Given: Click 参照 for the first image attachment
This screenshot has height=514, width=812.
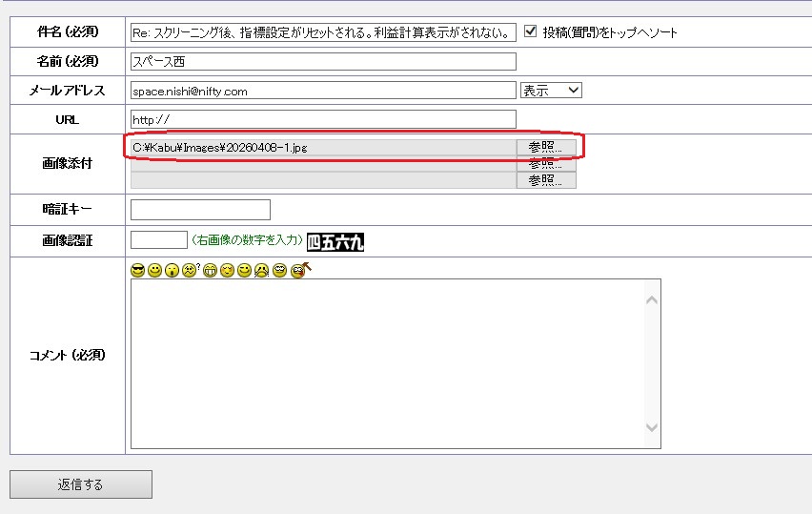Looking at the screenshot, I should (x=546, y=148).
